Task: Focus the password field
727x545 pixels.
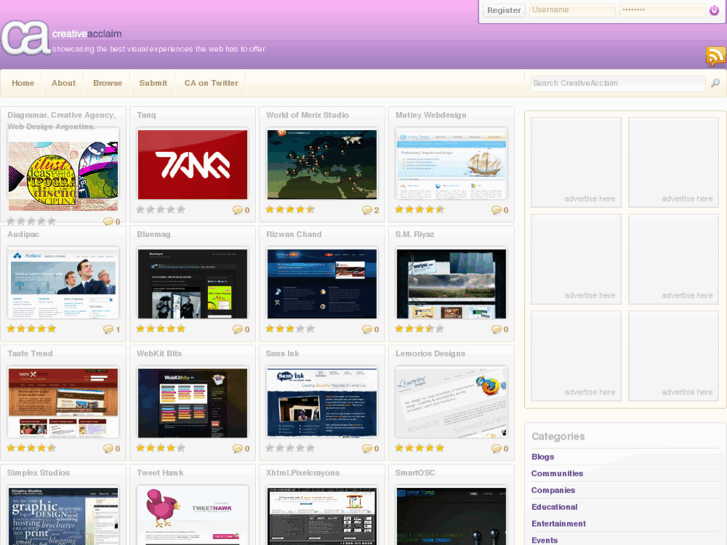Action: coord(662,10)
